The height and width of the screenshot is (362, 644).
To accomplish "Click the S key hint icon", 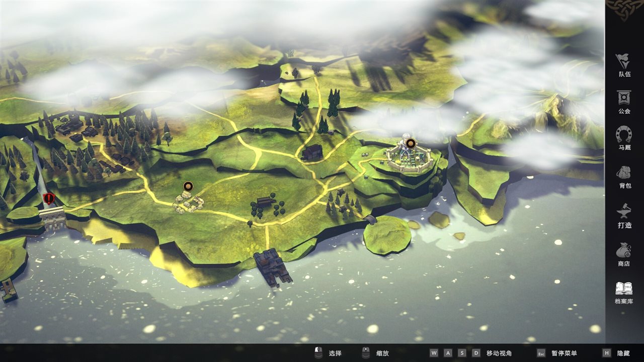I will 462,353.
